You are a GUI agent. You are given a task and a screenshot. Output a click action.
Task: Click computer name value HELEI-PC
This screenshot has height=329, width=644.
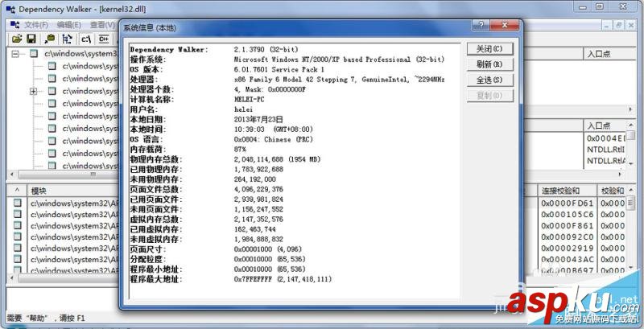pos(250,100)
